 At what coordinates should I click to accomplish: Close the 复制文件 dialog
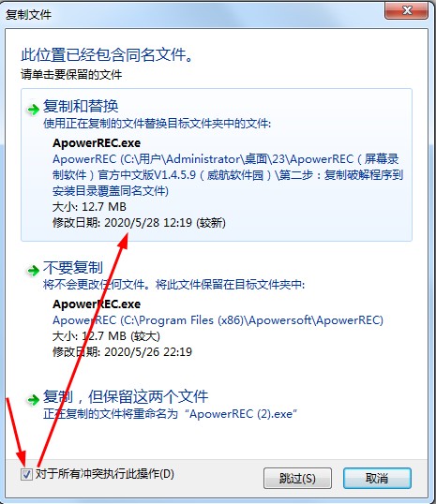(406, 11)
